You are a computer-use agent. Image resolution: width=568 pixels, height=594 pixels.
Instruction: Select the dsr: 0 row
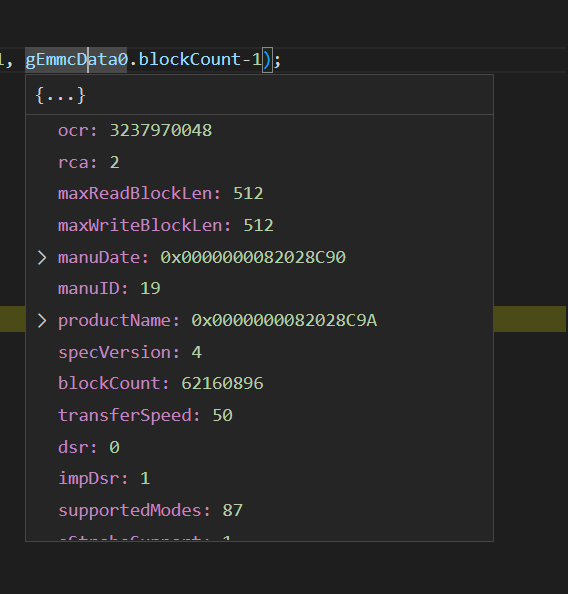[x=259, y=447]
